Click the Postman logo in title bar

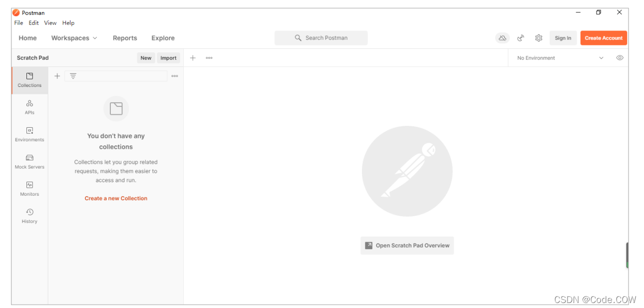click(x=16, y=12)
